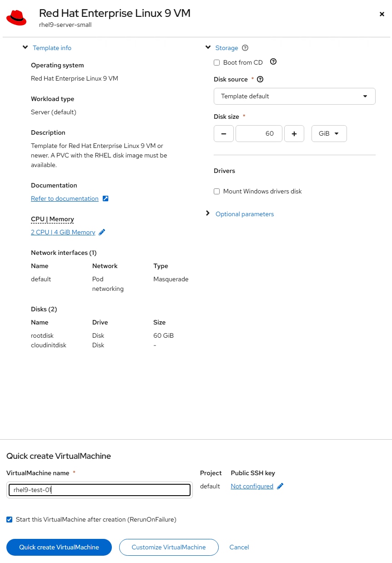Open the Disk source dropdown
The height and width of the screenshot is (563, 392).
[x=295, y=96]
